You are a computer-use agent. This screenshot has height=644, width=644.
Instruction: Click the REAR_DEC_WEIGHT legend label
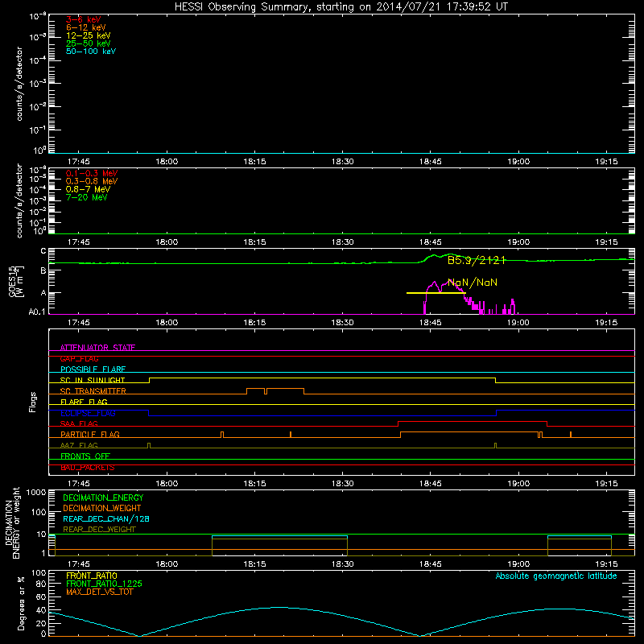point(99,530)
